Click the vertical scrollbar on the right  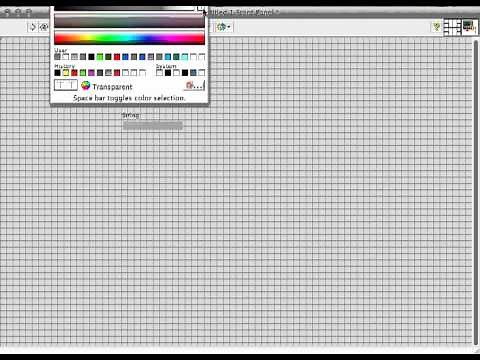(476, 192)
